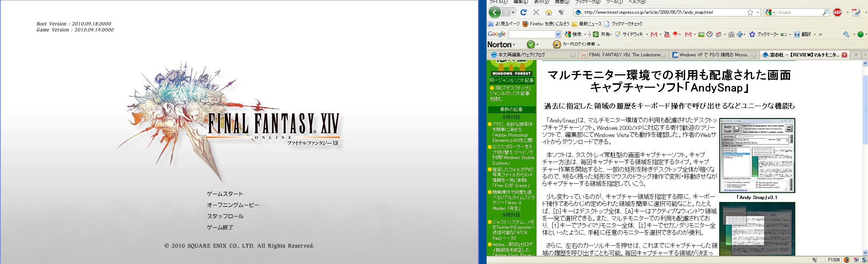Reload the page with the Refresh icon
Screen dimensions: 868x264
(x=523, y=12)
